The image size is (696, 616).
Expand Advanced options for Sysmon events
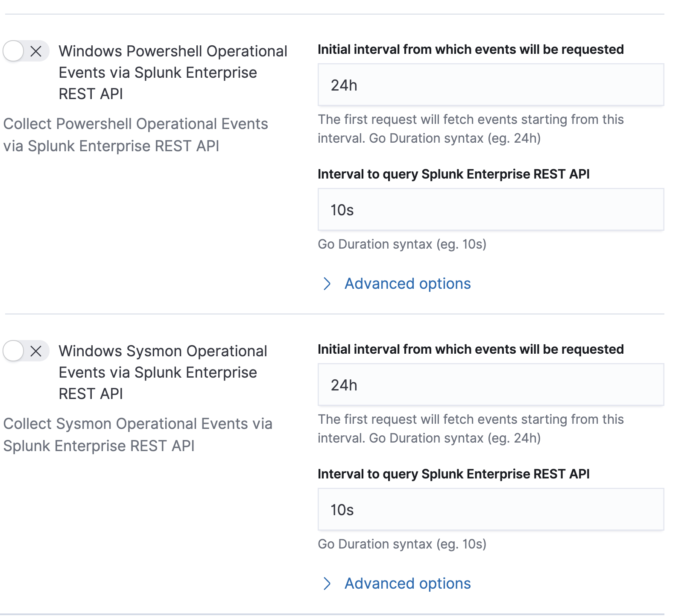(407, 584)
